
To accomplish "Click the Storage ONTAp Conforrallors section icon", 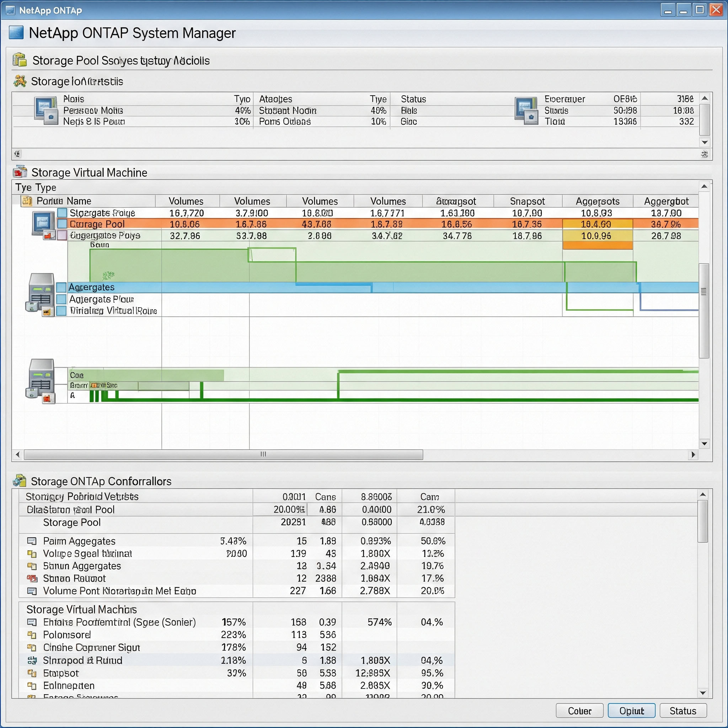I will (x=20, y=481).
